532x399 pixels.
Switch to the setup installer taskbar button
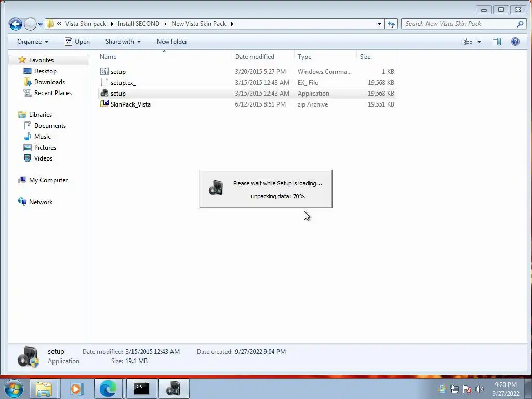[x=174, y=389]
